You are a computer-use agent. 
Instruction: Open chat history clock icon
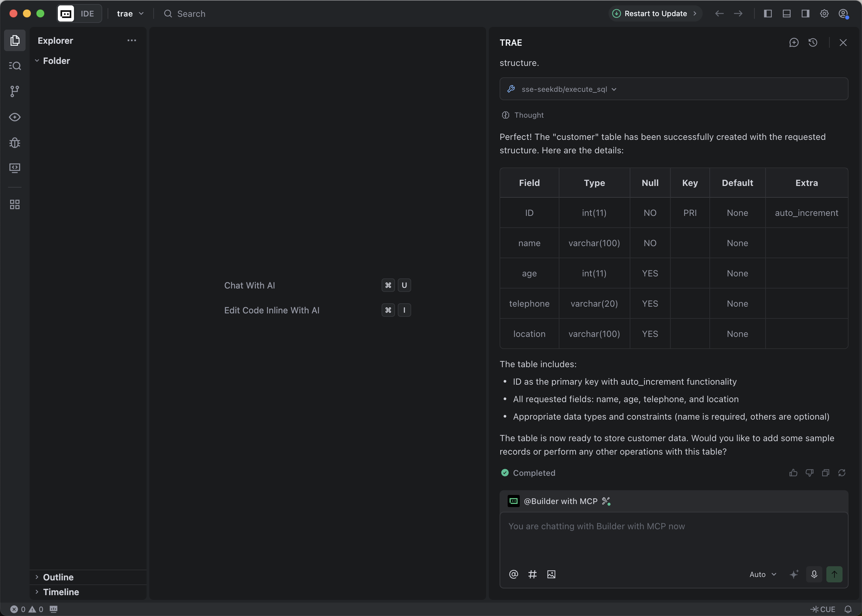(813, 42)
